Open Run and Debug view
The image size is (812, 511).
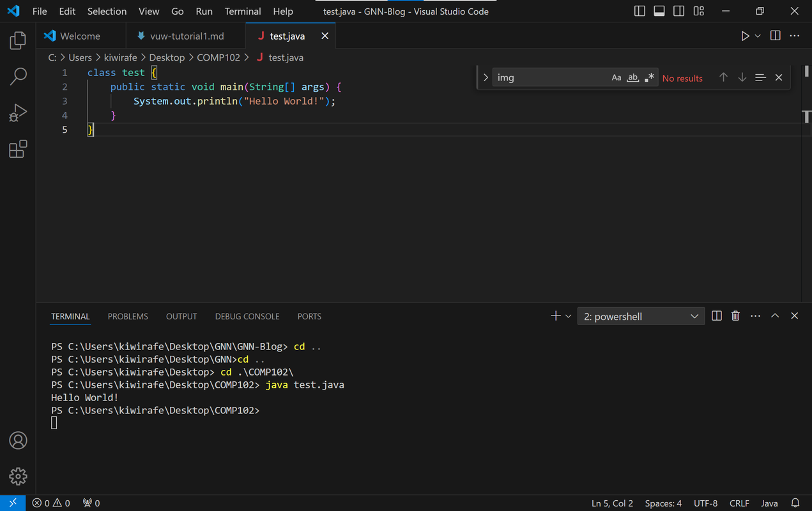coord(18,113)
